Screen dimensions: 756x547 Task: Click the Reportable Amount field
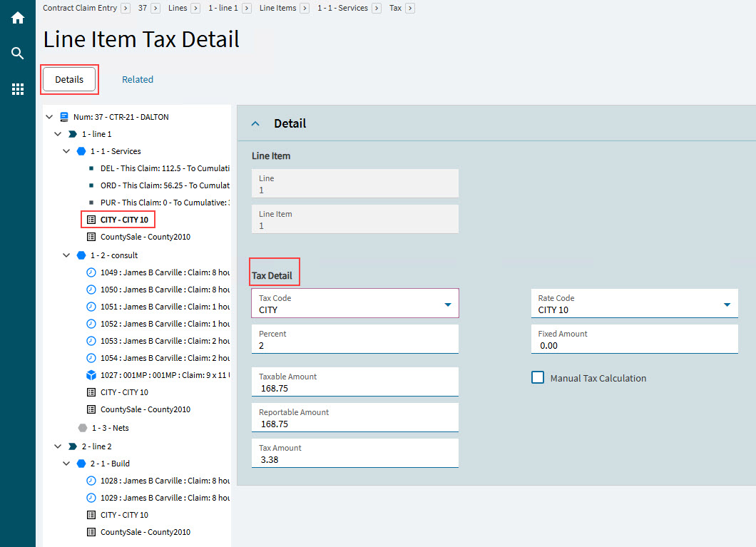pos(355,418)
